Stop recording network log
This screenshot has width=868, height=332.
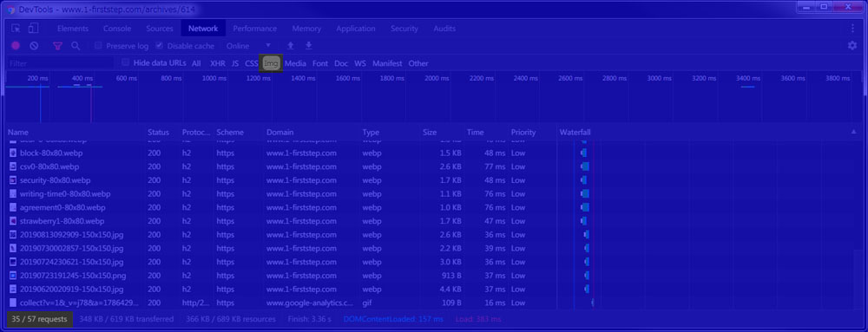coord(16,46)
